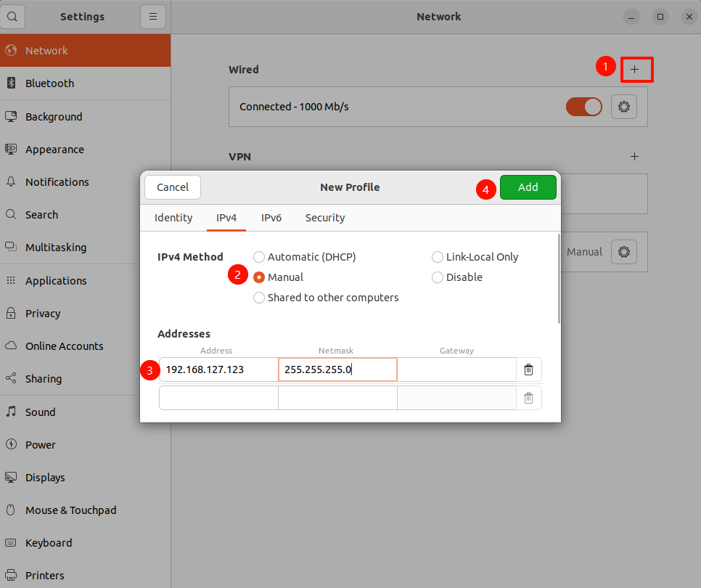
Task: Open the gear icon next to Manual
Action: [623, 252]
